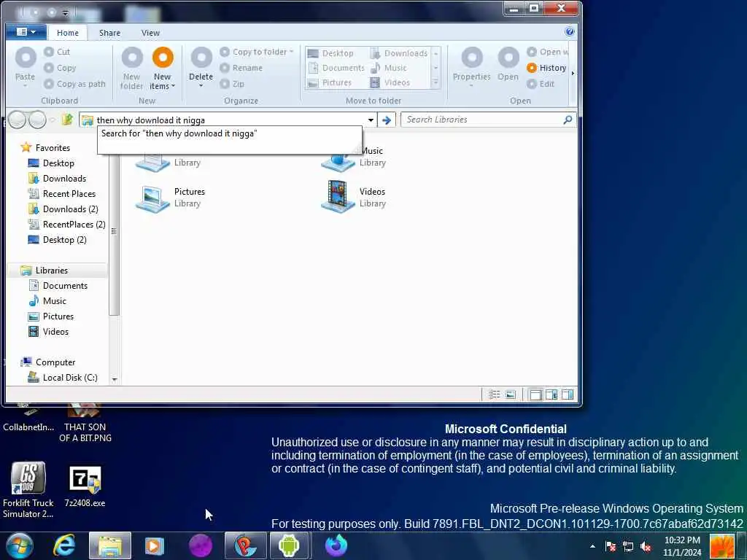
Task: Launch Internet Explorer from taskbar
Action: coord(64,545)
